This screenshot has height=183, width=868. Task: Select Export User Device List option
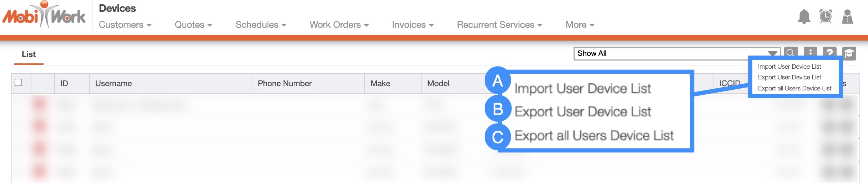(x=789, y=77)
